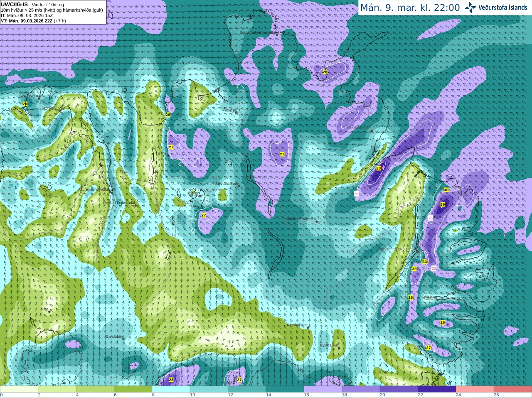Select the 33 gust marker beside Egilsstaðaflugvöllur
The height and width of the screenshot is (398, 532).
click(x=424, y=262)
